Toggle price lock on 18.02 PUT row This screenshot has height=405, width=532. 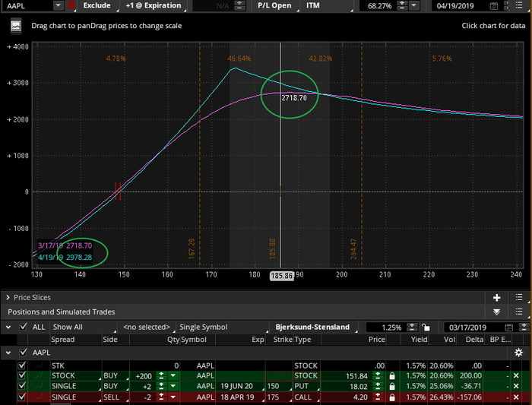pos(392,386)
